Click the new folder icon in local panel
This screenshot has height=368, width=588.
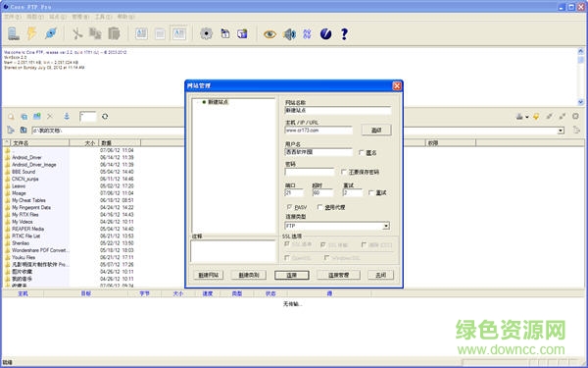(37, 117)
